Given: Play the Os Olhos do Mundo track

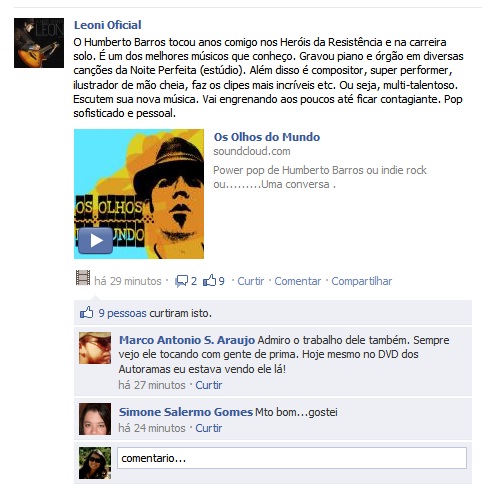Looking at the screenshot, I should click(x=95, y=241).
